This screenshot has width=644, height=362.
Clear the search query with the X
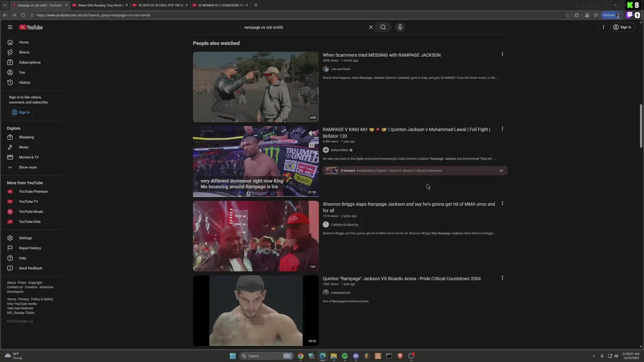tap(371, 27)
